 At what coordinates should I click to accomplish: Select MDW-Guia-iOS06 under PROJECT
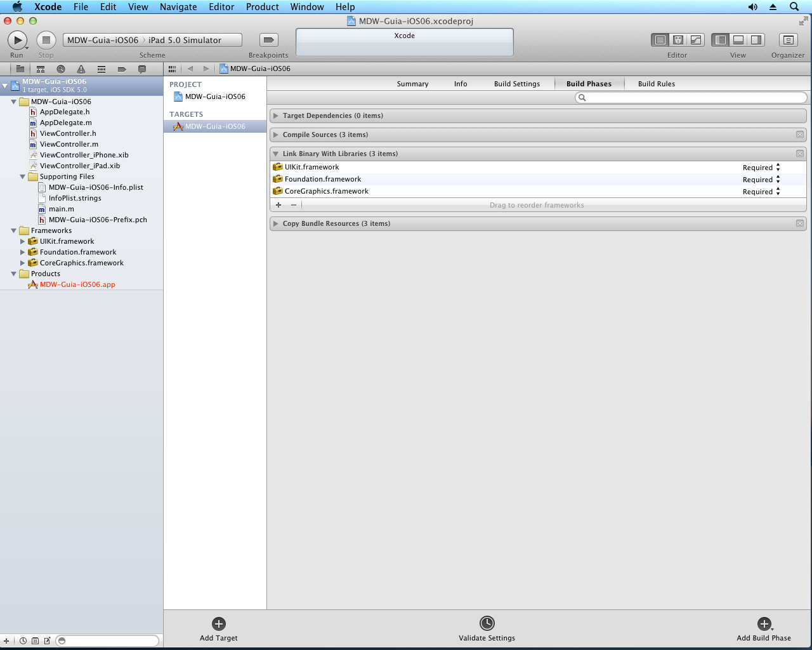pos(215,96)
